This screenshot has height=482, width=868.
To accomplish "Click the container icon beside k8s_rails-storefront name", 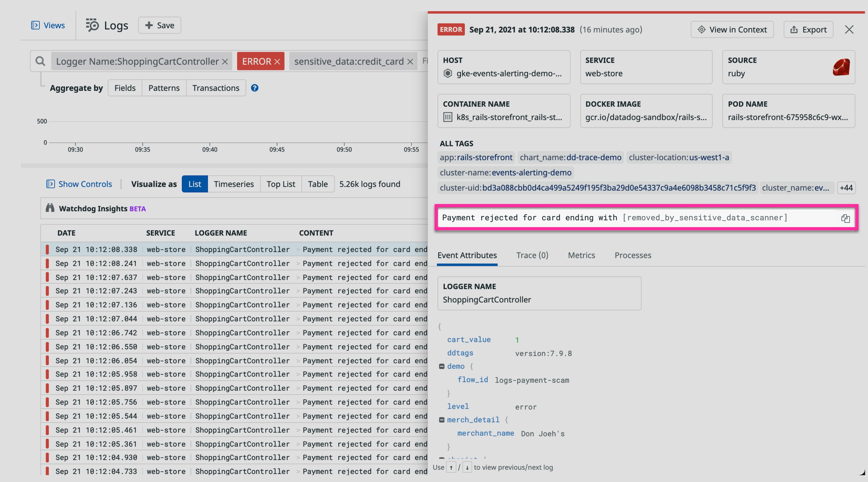I will [448, 117].
